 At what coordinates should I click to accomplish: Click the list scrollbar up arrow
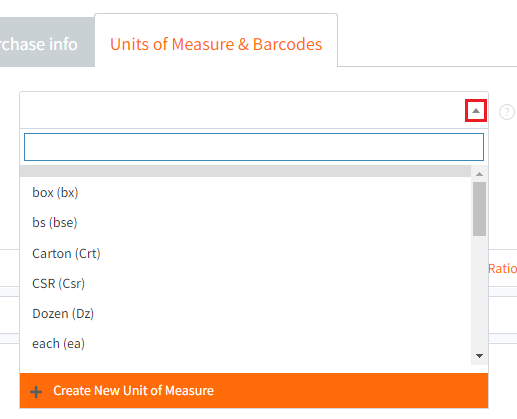point(479,174)
